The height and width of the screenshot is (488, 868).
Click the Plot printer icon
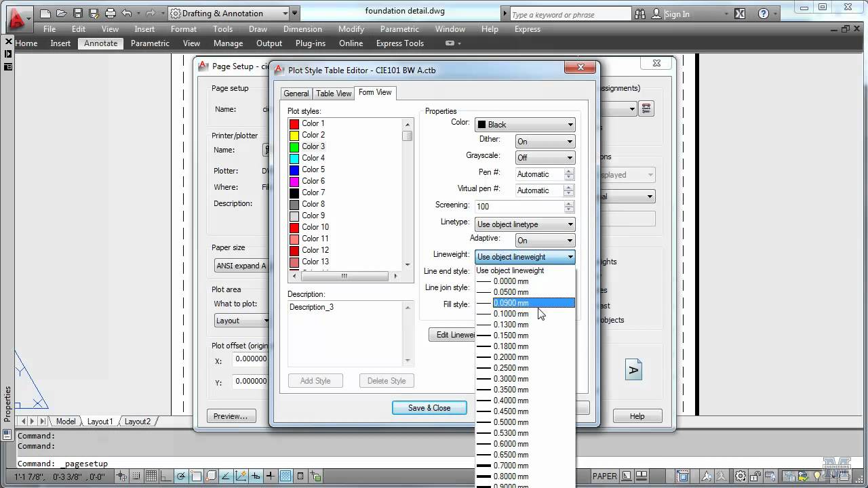point(111,13)
